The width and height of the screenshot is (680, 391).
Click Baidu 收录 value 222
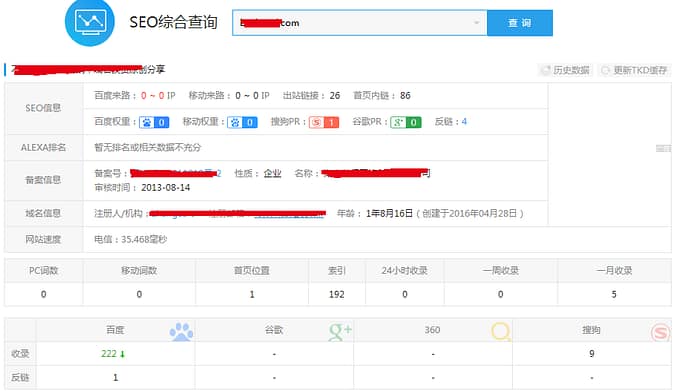pyautogui.click(x=109, y=354)
